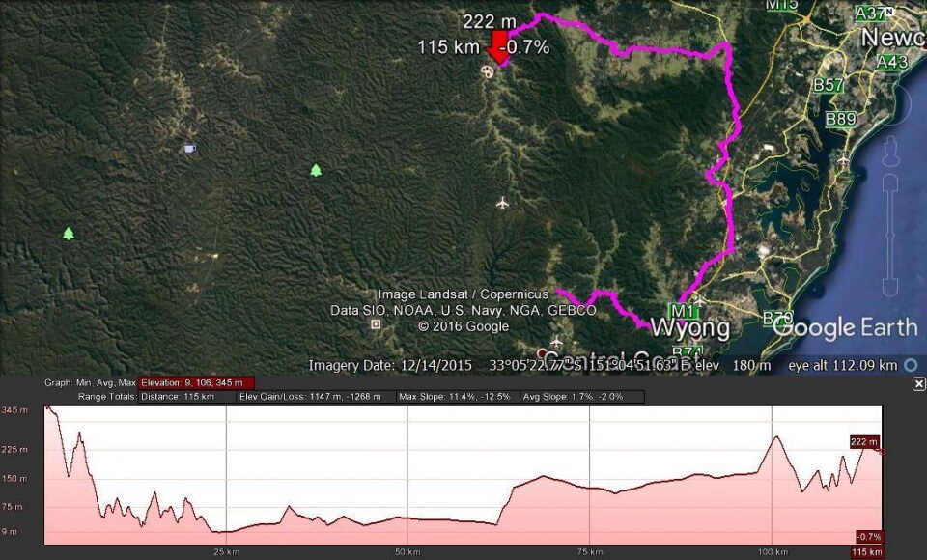This screenshot has height=560, width=927.
Task: Select the green tree icon nearest the coffee cup
Action: point(316,170)
